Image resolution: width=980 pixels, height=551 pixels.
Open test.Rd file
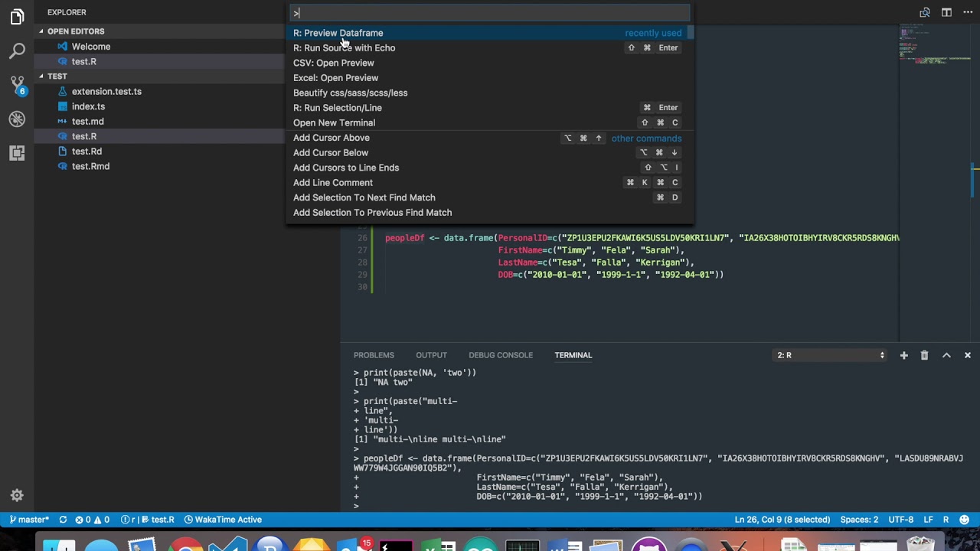click(x=87, y=151)
